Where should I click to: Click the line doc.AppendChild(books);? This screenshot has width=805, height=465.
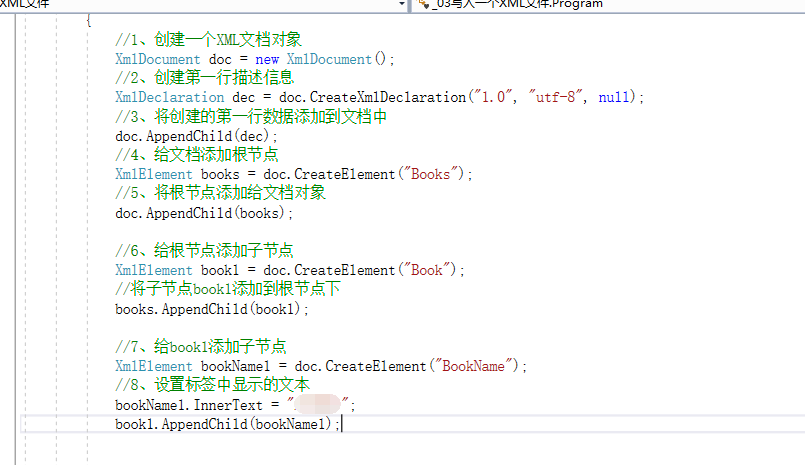coord(204,213)
